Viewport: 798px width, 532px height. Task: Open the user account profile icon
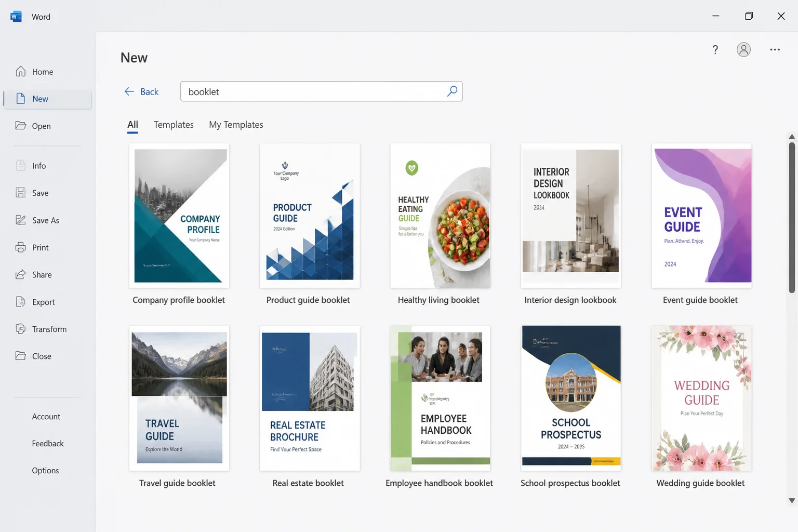pyautogui.click(x=743, y=49)
